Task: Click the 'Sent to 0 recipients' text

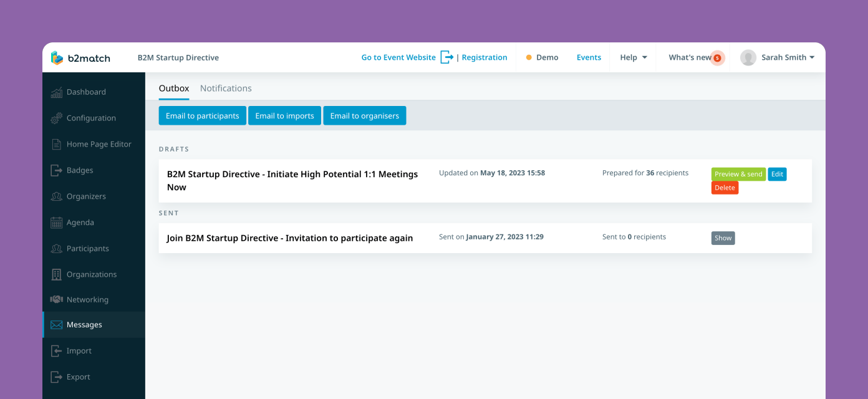Action: point(634,237)
